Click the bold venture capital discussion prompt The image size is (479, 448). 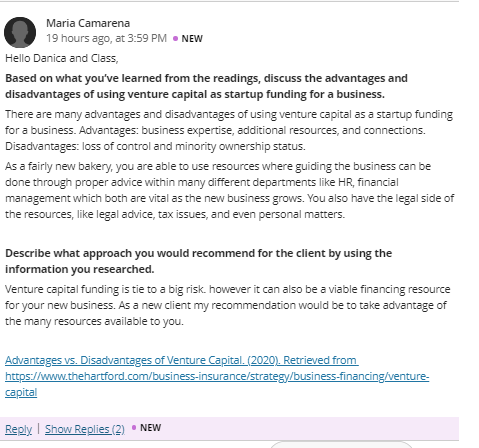206,86
